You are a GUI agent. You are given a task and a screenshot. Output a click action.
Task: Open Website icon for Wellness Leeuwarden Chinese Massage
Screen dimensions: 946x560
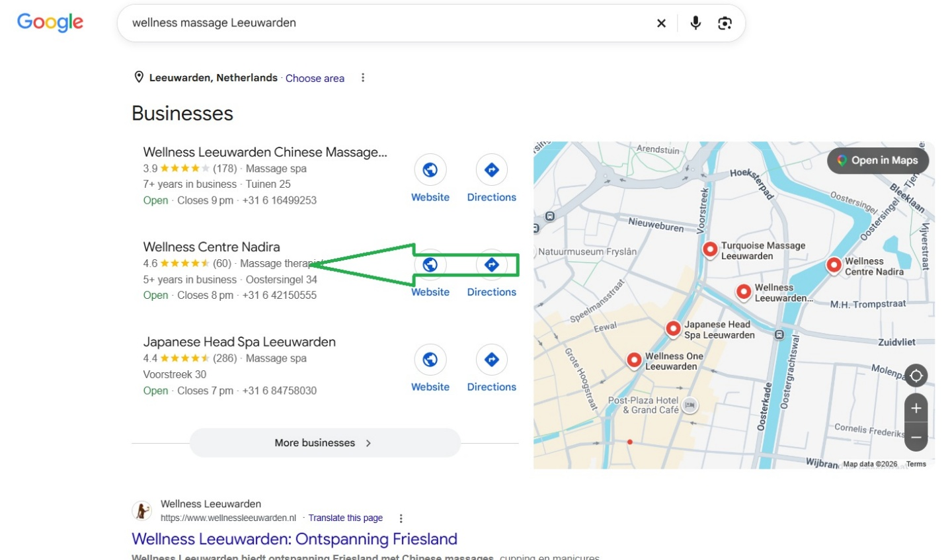pos(430,170)
